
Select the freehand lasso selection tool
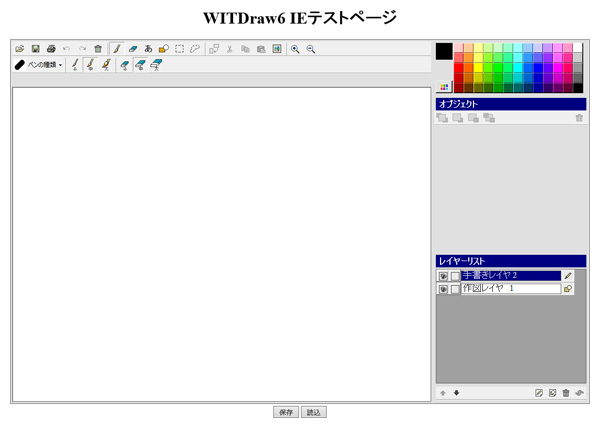pos(195,49)
